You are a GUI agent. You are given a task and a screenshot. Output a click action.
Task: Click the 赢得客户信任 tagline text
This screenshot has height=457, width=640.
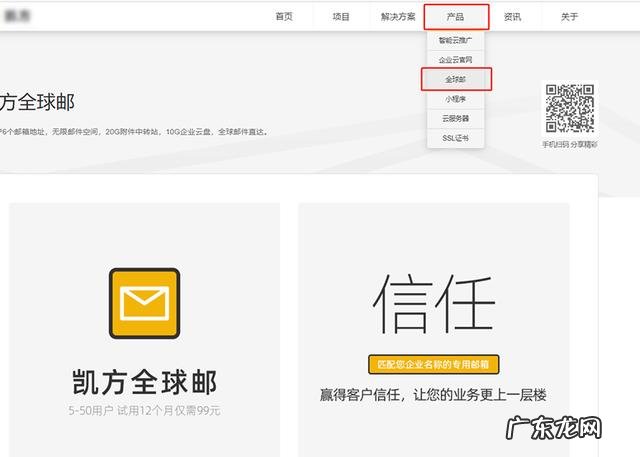tap(433, 395)
